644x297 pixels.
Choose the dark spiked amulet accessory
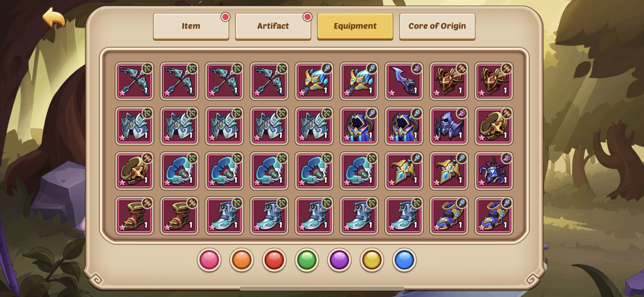[x=494, y=171]
